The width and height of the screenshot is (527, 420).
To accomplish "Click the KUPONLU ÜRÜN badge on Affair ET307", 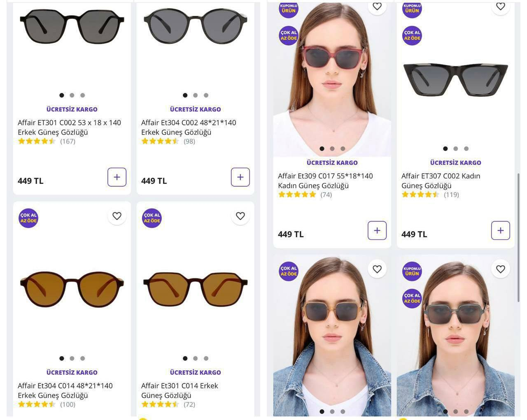I will click(412, 8).
